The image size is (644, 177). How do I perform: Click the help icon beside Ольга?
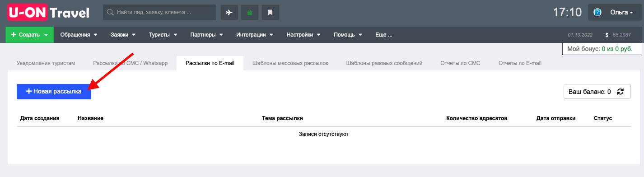[597, 13]
